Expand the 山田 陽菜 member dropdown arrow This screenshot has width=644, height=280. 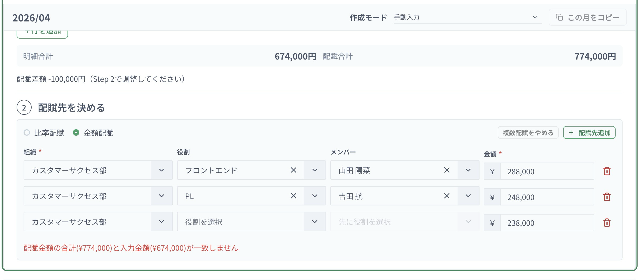[x=468, y=170]
